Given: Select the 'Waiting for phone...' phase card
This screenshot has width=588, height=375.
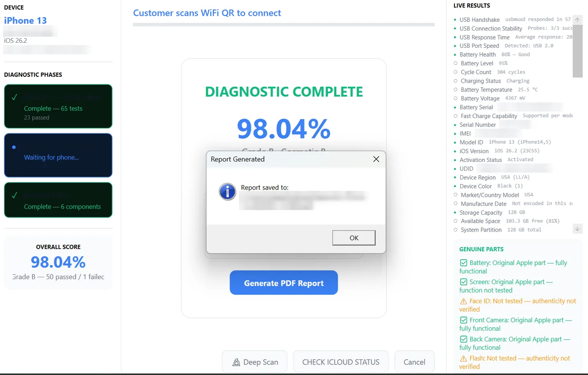Looking at the screenshot, I should [x=58, y=155].
